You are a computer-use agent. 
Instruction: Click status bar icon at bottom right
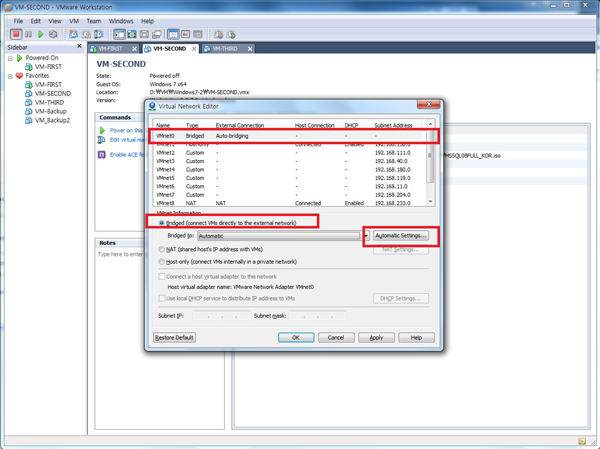click(x=582, y=441)
